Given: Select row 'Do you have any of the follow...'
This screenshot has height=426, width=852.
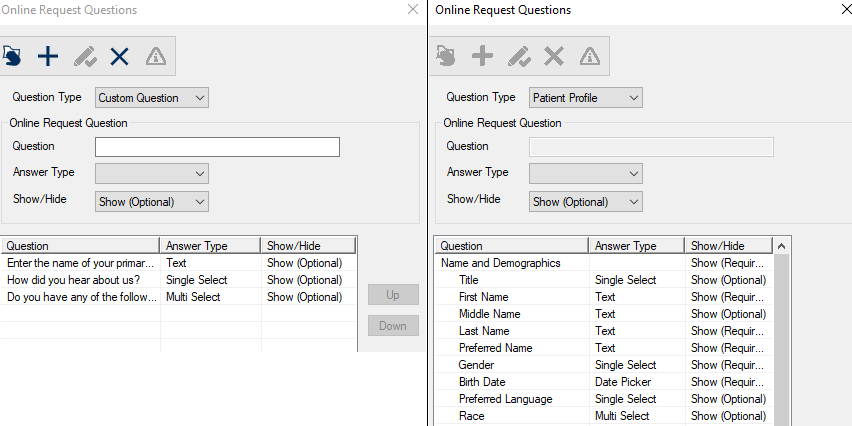Looking at the screenshot, I should [179, 297].
